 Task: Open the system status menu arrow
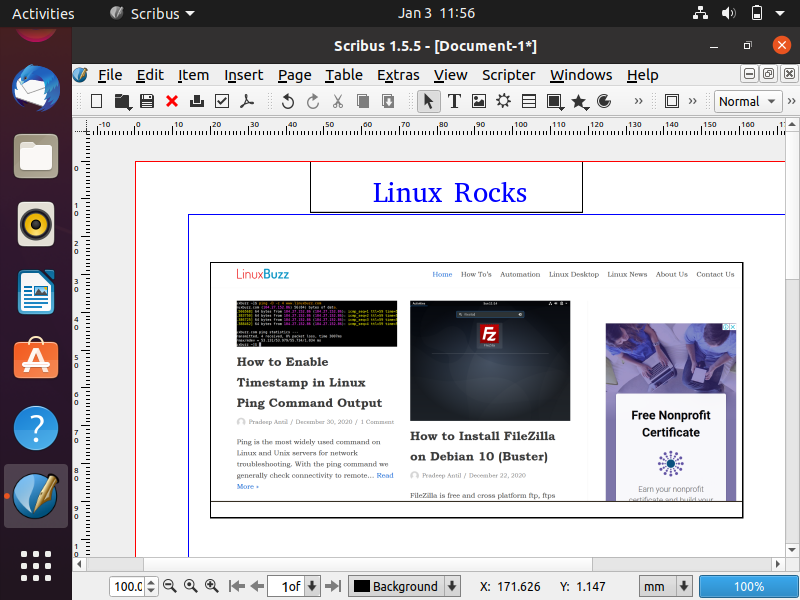[x=780, y=13]
